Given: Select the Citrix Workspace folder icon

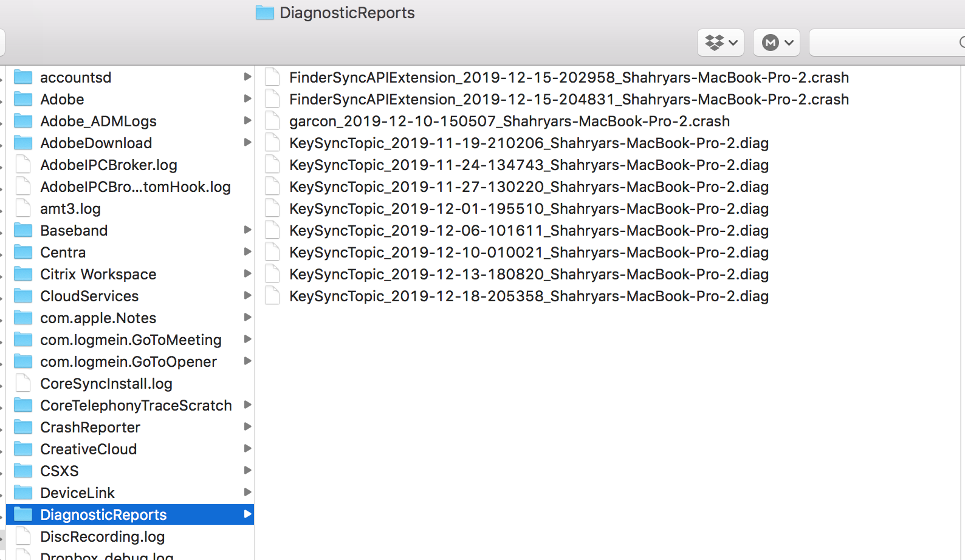Looking at the screenshot, I should point(23,274).
